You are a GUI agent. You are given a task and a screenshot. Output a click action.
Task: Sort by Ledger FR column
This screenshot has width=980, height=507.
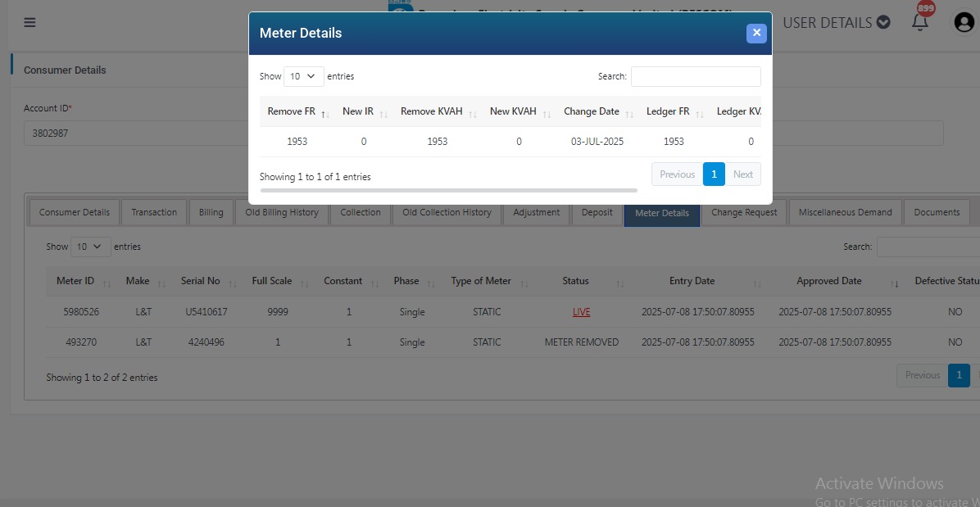[674, 111]
